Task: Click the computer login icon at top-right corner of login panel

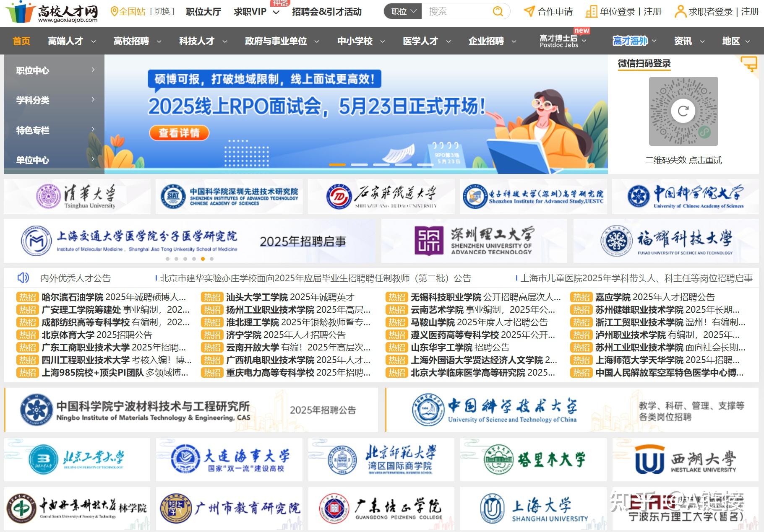Action: point(749,65)
